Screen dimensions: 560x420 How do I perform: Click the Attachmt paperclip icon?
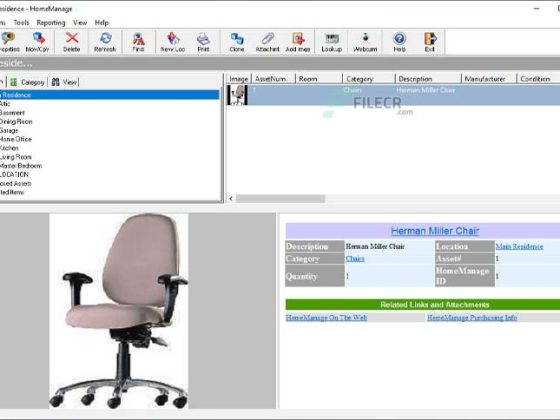(268, 42)
